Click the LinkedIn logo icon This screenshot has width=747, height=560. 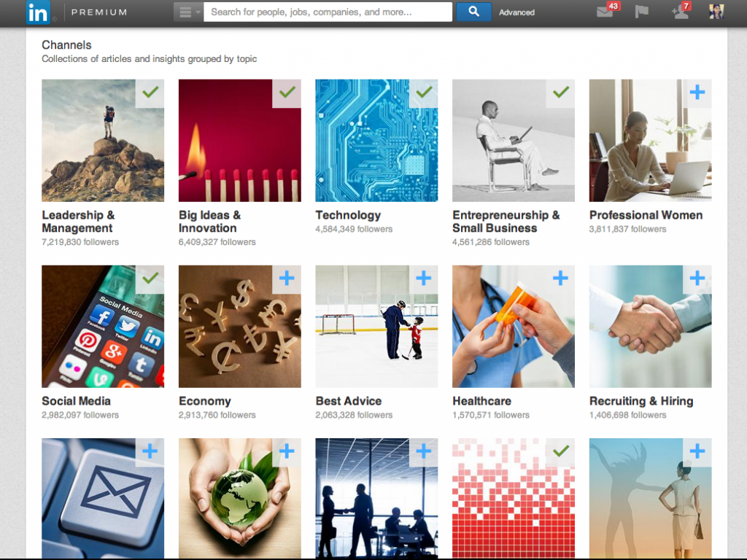pos(38,12)
